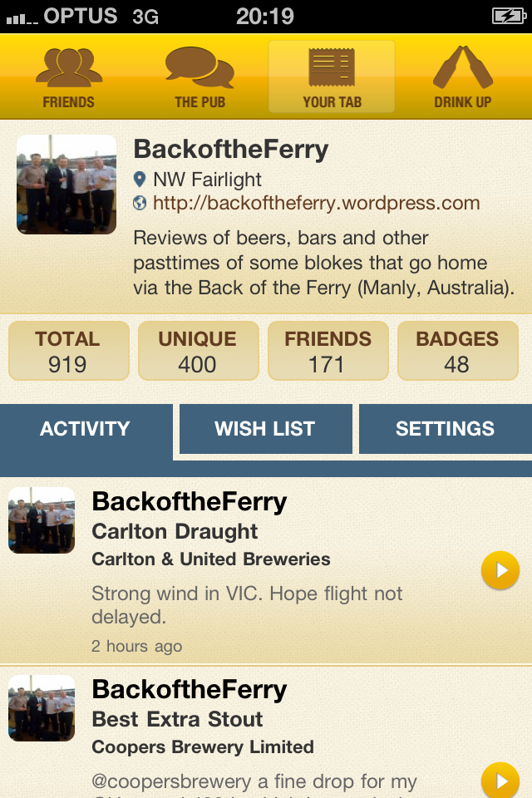Open the Friends 171 list
This screenshot has height=798, width=532.
tap(328, 351)
